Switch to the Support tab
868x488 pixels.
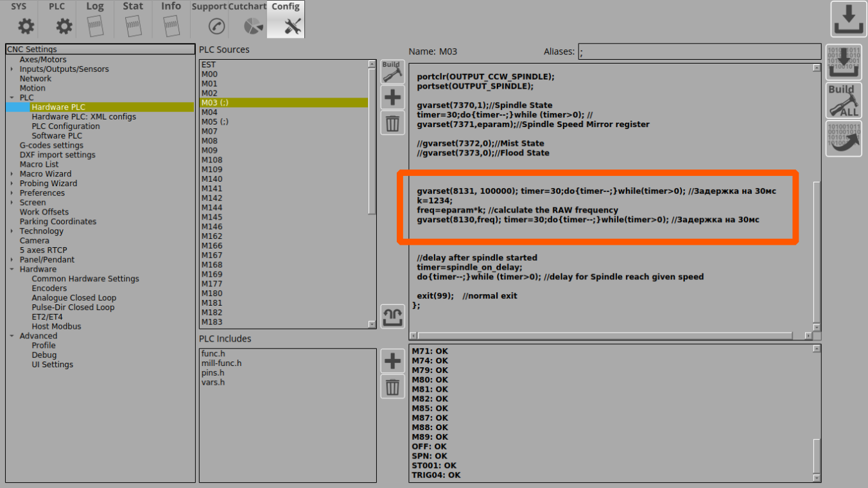click(x=209, y=19)
